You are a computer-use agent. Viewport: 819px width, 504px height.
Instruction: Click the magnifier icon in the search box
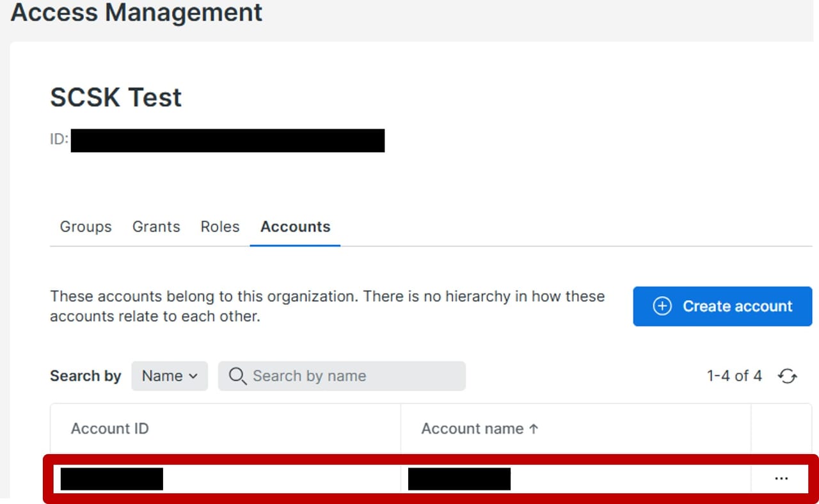[237, 376]
